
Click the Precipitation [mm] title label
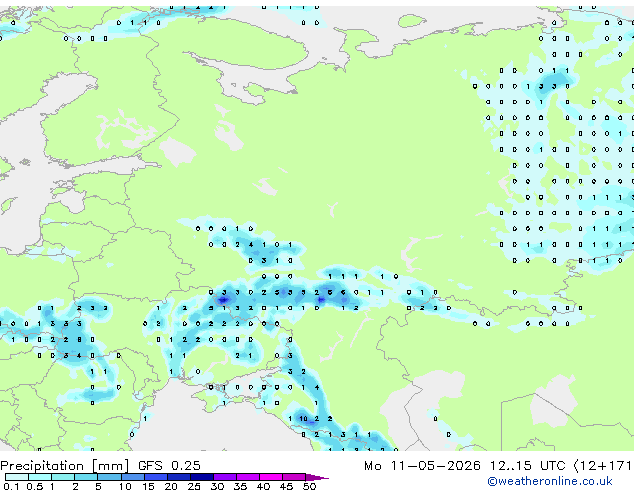point(65,466)
